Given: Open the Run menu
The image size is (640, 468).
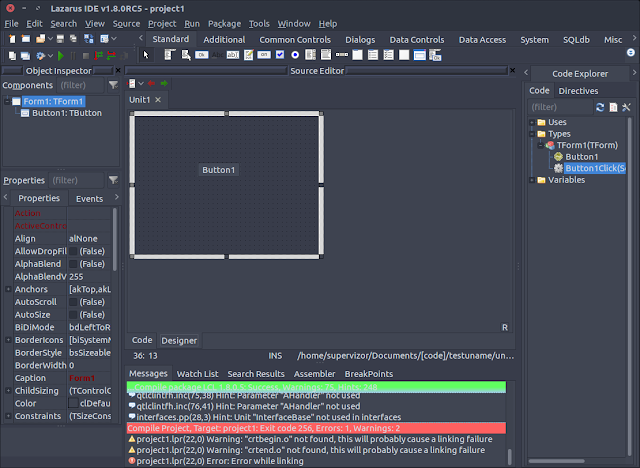Looking at the screenshot, I should [x=192, y=24].
